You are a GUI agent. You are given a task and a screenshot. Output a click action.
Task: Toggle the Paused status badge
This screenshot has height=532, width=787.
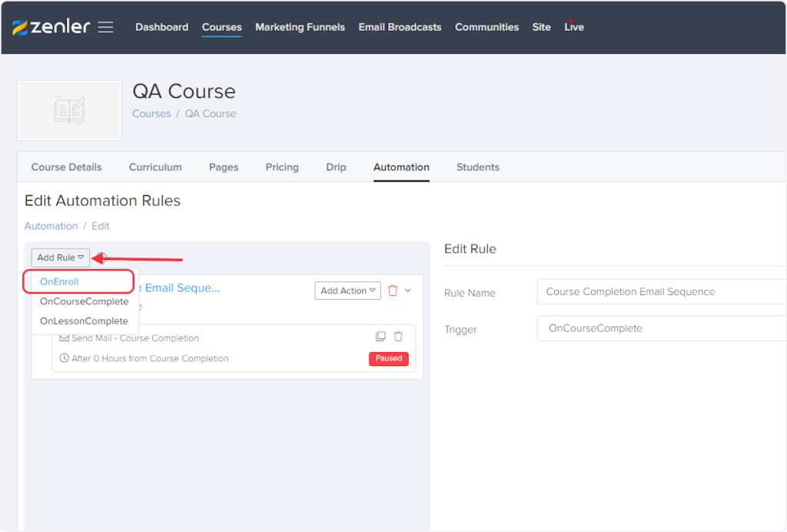[388, 358]
